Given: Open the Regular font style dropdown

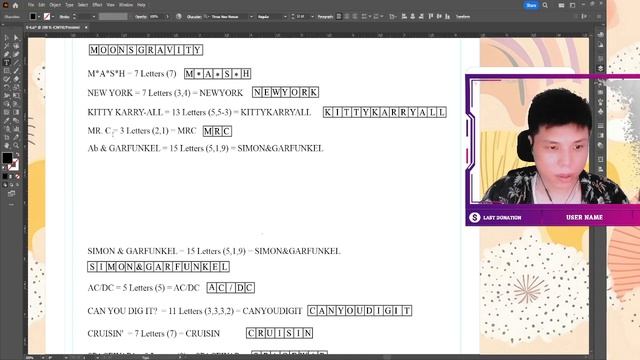Looking at the screenshot, I should click(285, 17).
